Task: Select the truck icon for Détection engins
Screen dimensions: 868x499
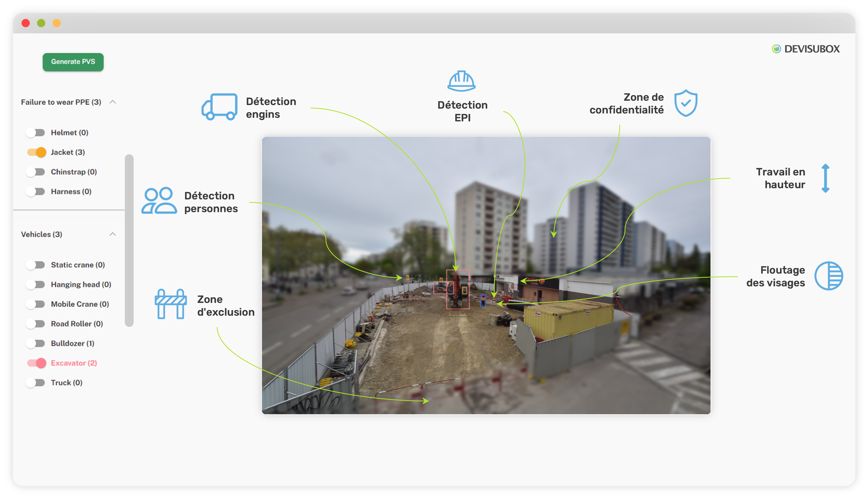Action: (219, 107)
